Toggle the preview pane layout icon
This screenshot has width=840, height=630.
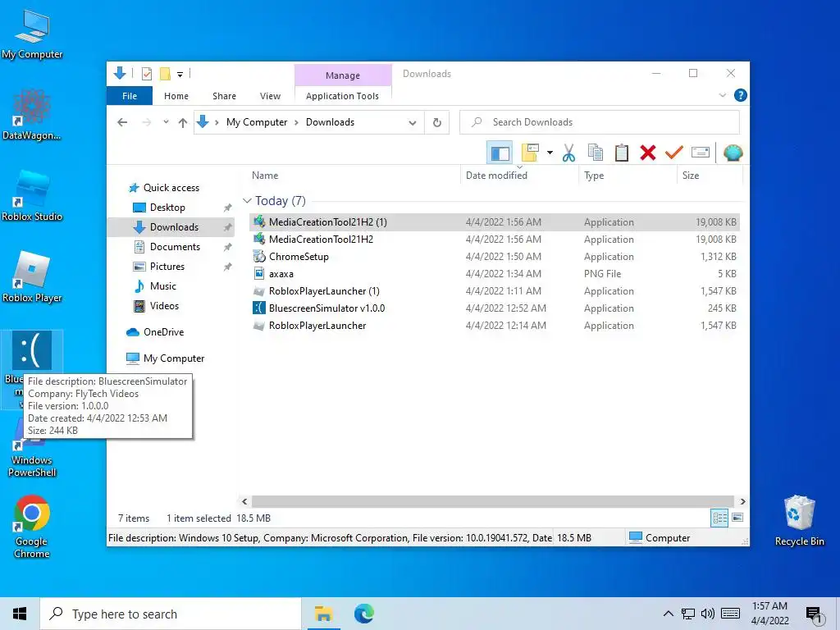click(500, 153)
